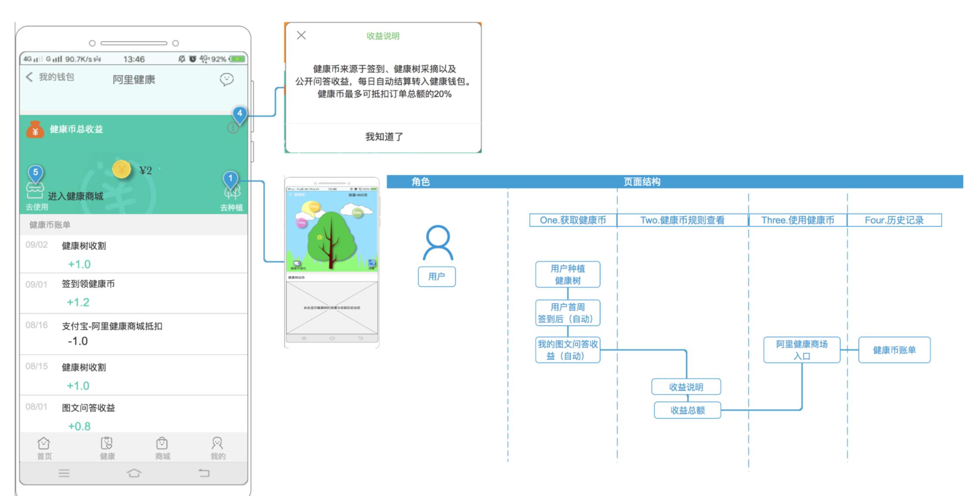Tap the 首页 home icon in the bottom bar
980x496 pixels.
44,444
